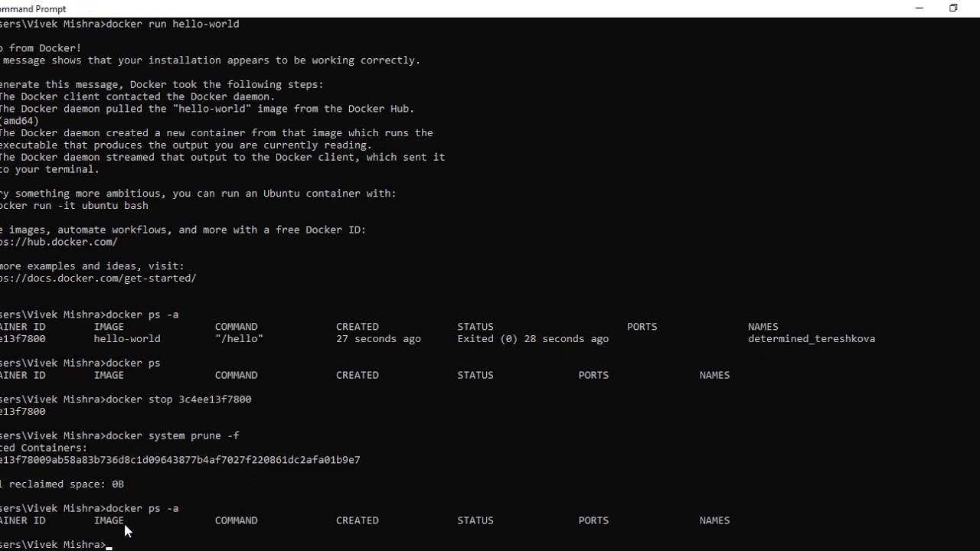Click the 'Docker client contacted the Docker daemon' line
Screen dimensions: 980x551
coord(137,96)
